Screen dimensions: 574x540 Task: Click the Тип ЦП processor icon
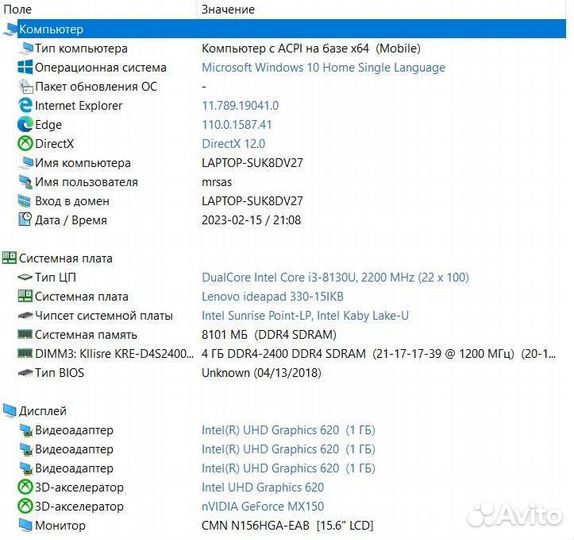[x=25, y=278]
